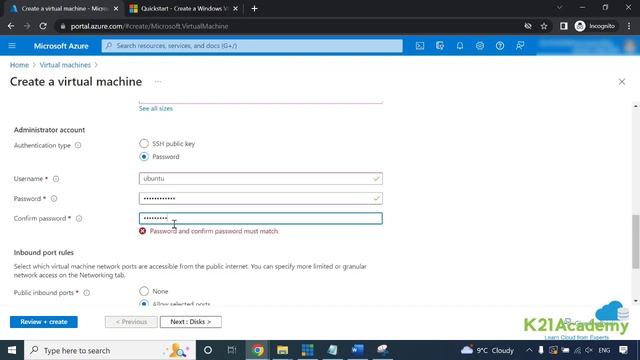
Task: Open the Azure notifications bell
Action: 460,46
